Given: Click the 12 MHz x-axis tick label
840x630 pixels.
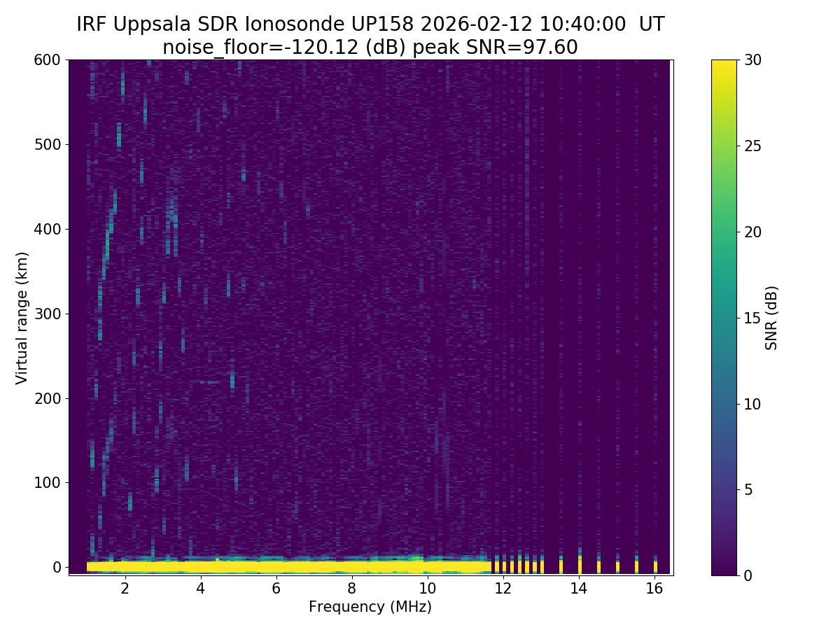Looking at the screenshot, I should pyautogui.click(x=503, y=589).
